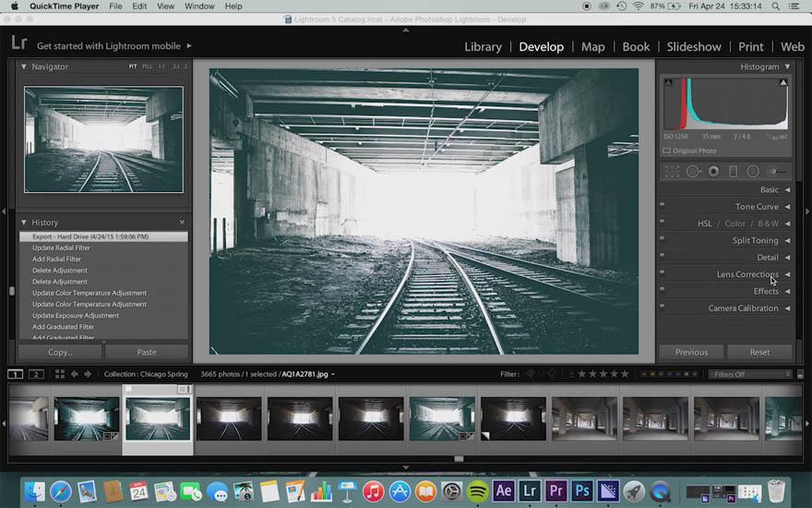Viewport: 812px width, 508px height.
Task: Switch to the Map module
Action: [593, 47]
